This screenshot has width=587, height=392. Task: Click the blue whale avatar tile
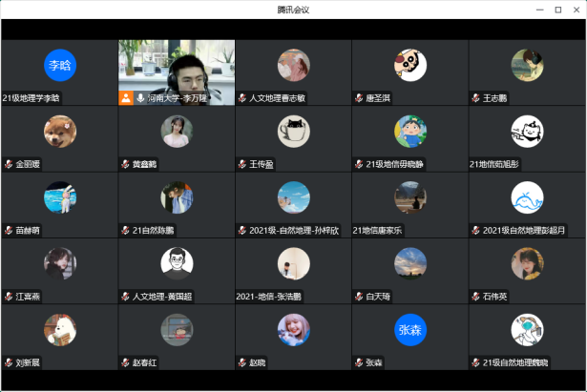click(x=527, y=197)
